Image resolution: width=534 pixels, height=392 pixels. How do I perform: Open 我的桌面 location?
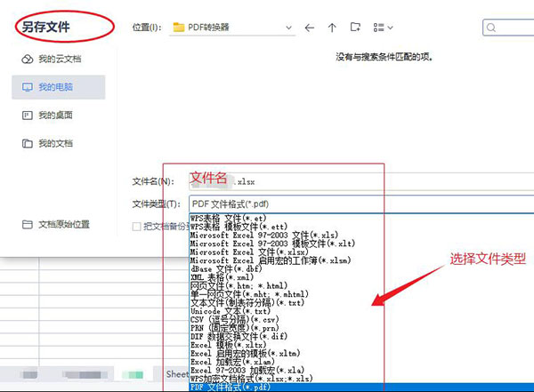(53, 116)
